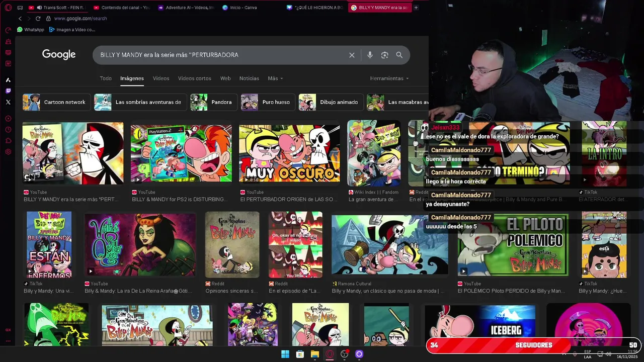The image size is (644, 362).
Task: Switch to the Adventure AI tab
Action: (x=186, y=8)
